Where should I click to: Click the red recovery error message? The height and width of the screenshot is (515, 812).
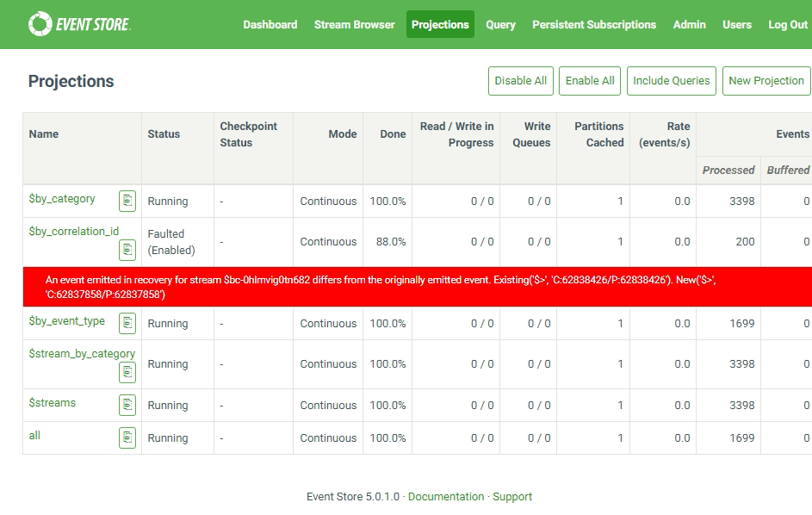[418, 287]
